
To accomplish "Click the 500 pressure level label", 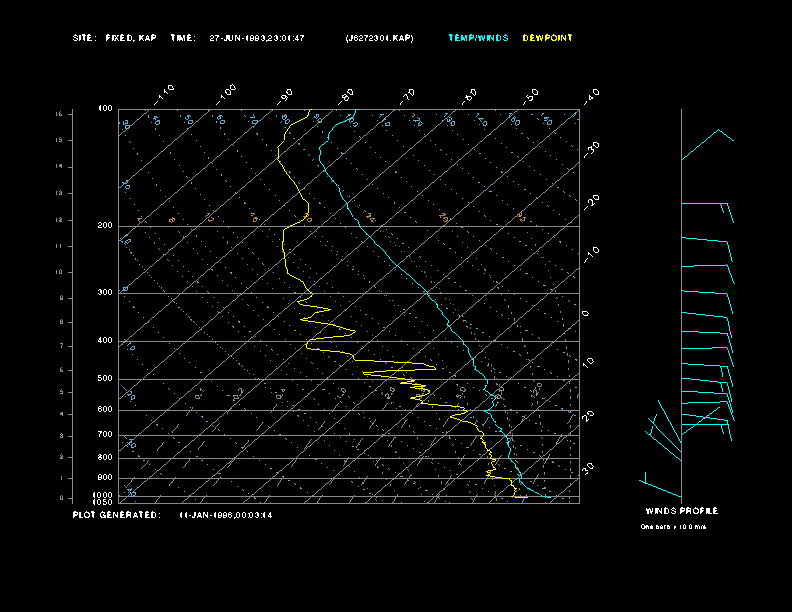I will tap(105, 379).
